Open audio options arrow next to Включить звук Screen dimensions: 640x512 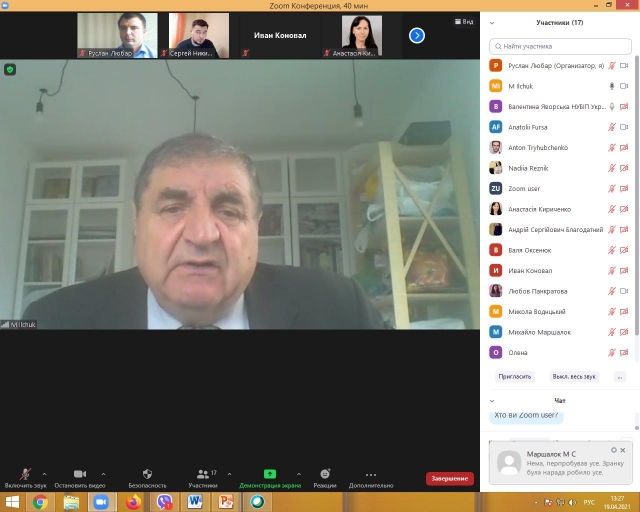(44, 474)
